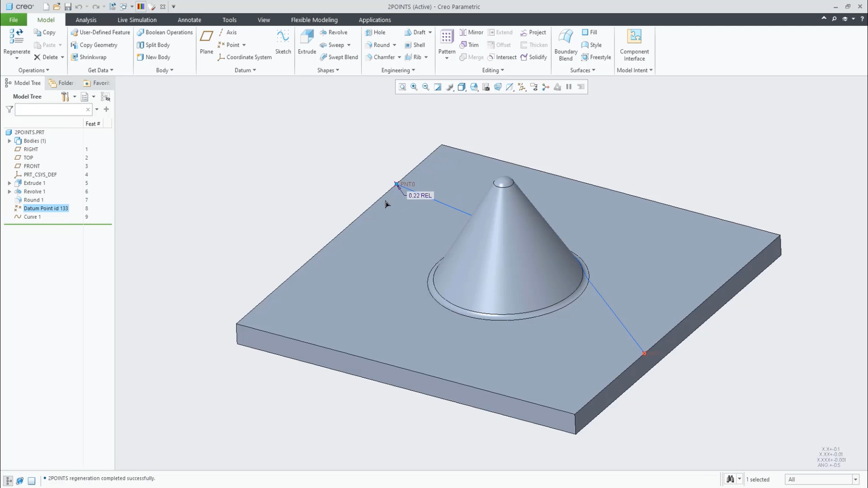Open the Sketch tool
The width and height of the screenshot is (868, 488).
tap(283, 42)
